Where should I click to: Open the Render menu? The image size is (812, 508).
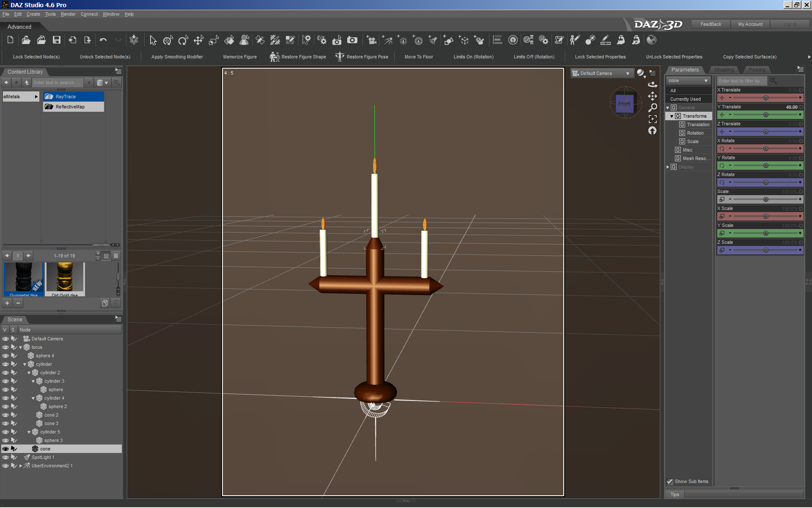coord(68,14)
